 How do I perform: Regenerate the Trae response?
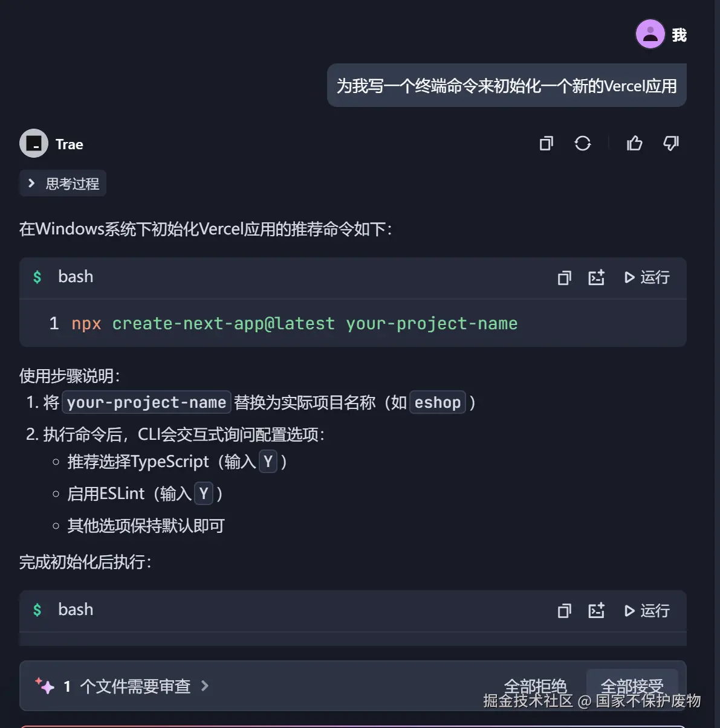583,143
